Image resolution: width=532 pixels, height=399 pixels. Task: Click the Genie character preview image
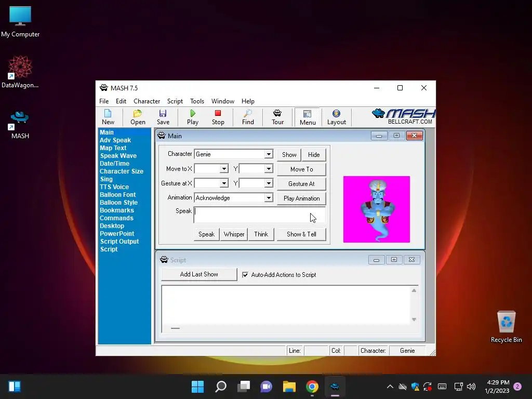(x=376, y=209)
